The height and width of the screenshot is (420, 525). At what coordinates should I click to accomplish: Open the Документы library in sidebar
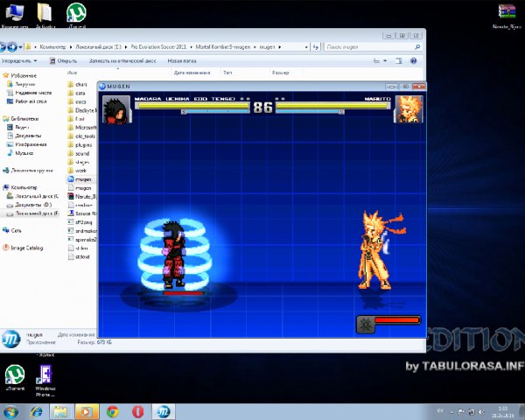(28, 136)
